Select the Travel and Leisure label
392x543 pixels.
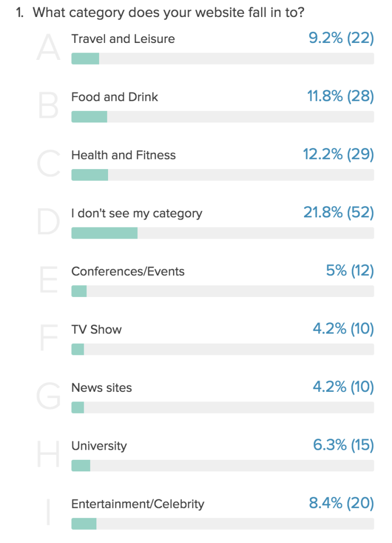tap(123, 39)
